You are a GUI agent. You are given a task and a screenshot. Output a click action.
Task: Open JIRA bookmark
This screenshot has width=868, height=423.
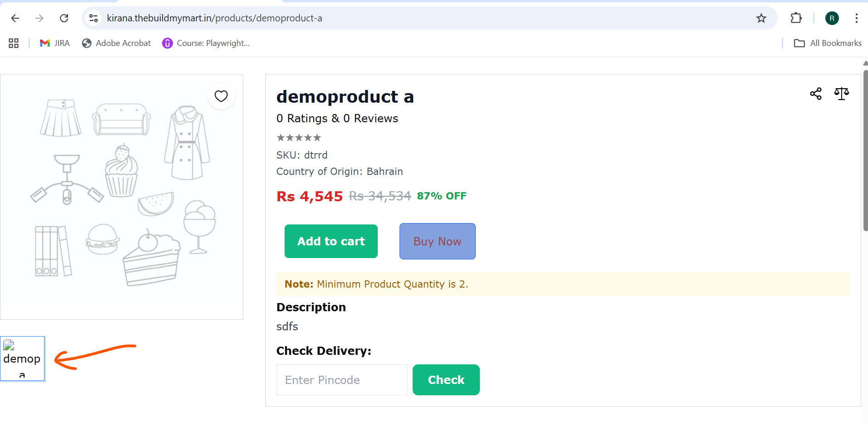[x=55, y=43]
